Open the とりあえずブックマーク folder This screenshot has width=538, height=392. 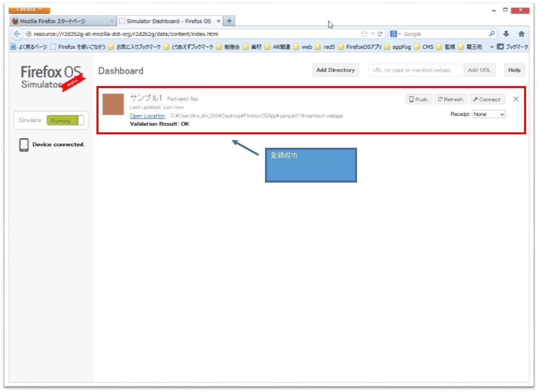click(x=188, y=47)
